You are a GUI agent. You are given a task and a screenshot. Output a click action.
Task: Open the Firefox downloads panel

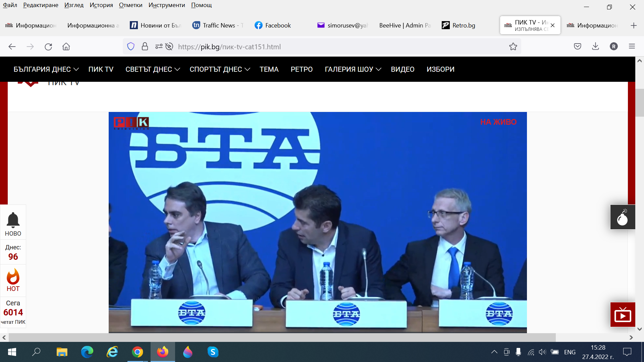coord(595,47)
